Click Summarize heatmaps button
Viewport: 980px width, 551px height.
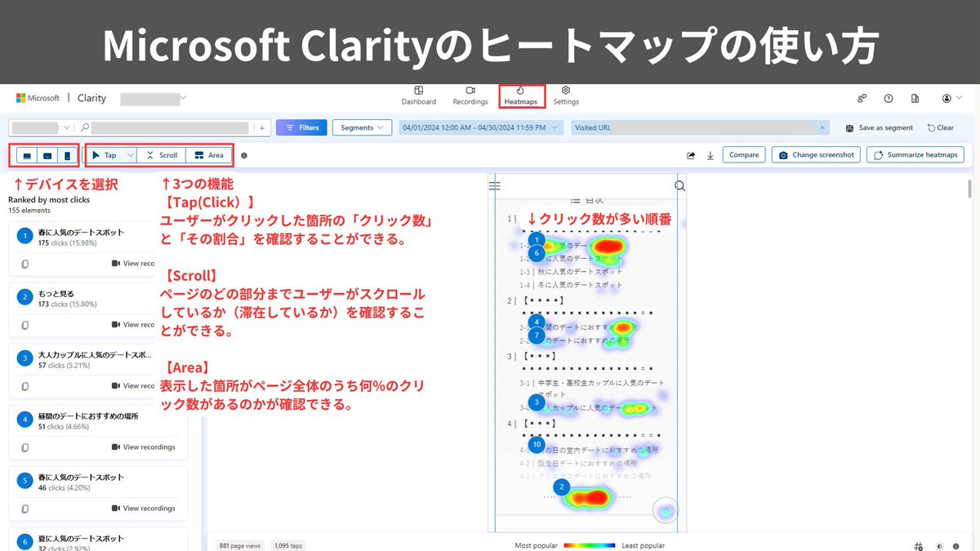915,155
